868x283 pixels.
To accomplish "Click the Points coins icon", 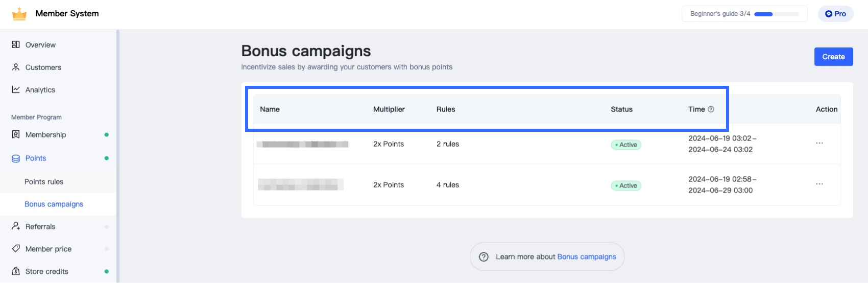I will pos(16,158).
